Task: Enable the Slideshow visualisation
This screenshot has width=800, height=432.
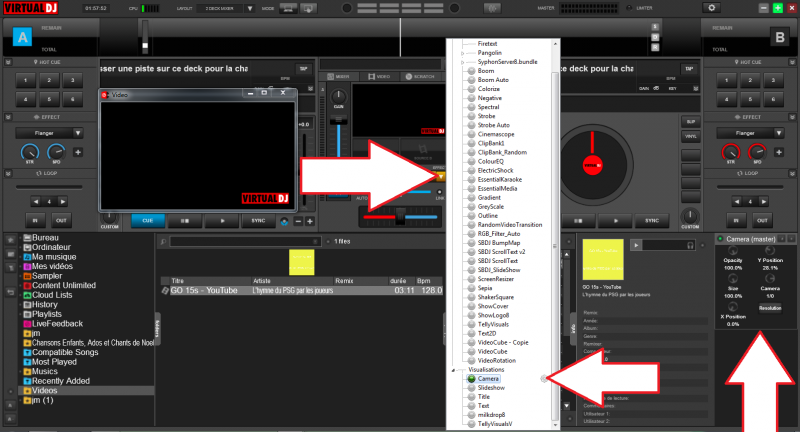Action: (x=471, y=388)
